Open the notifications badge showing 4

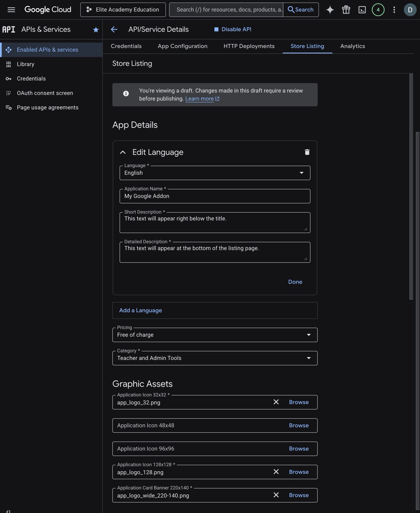(378, 10)
